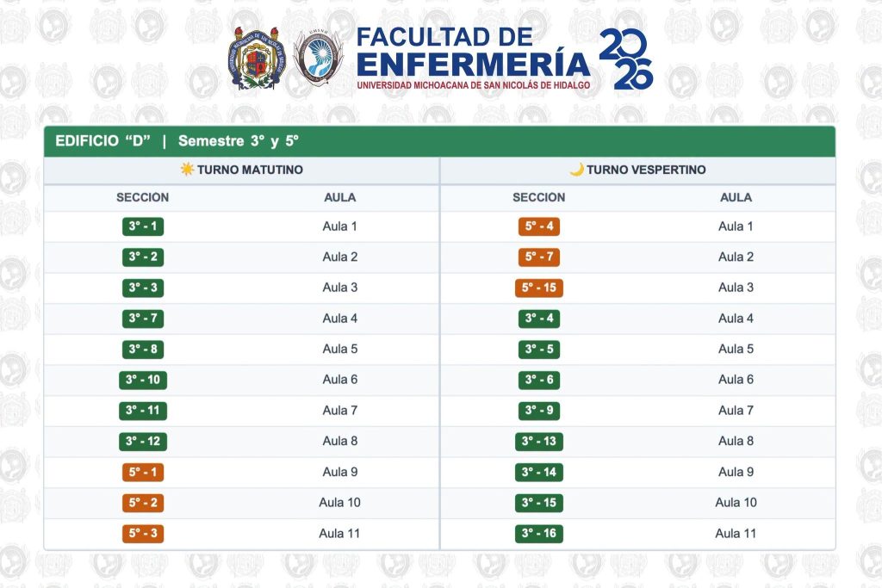Click the blue 2026 year logo

point(625,59)
